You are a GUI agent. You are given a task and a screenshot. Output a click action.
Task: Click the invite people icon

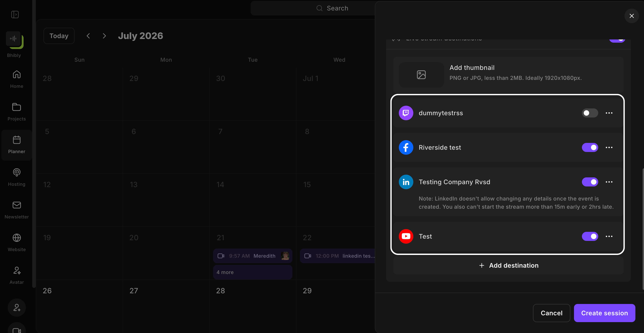pyautogui.click(x=17, y=308)
